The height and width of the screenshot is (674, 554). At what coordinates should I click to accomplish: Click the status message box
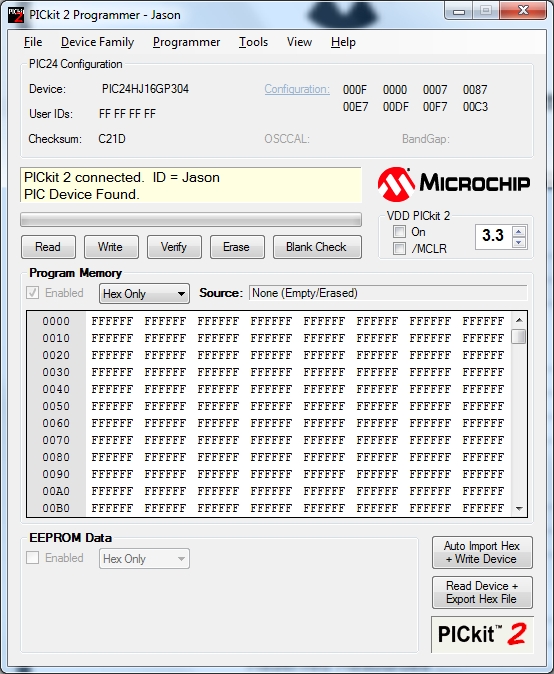click(x=191, y=185)
